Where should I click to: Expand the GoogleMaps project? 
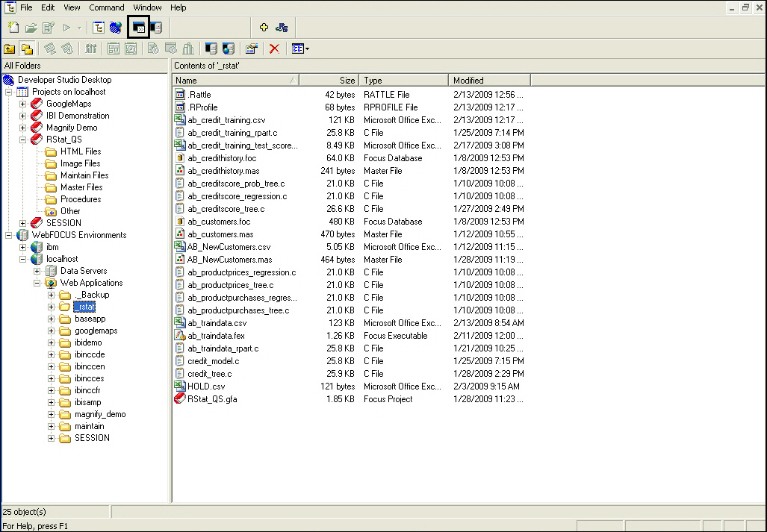[x=22, y=104]
